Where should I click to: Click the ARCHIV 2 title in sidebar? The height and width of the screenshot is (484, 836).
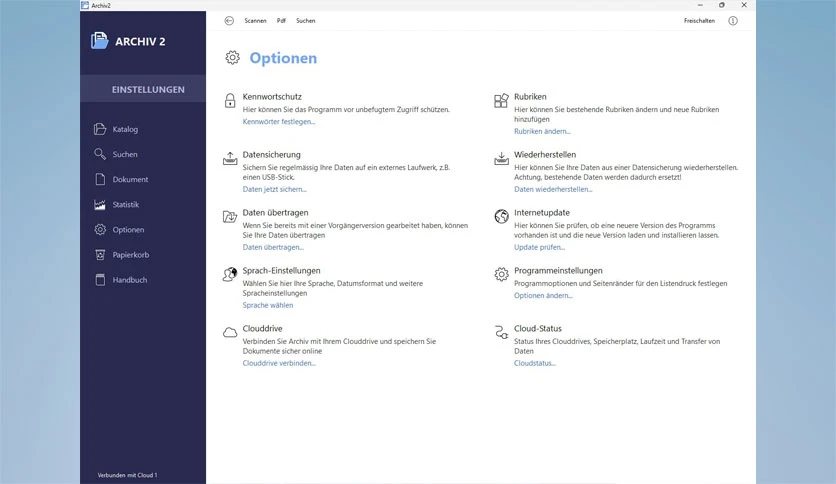[x=140, y=42]
